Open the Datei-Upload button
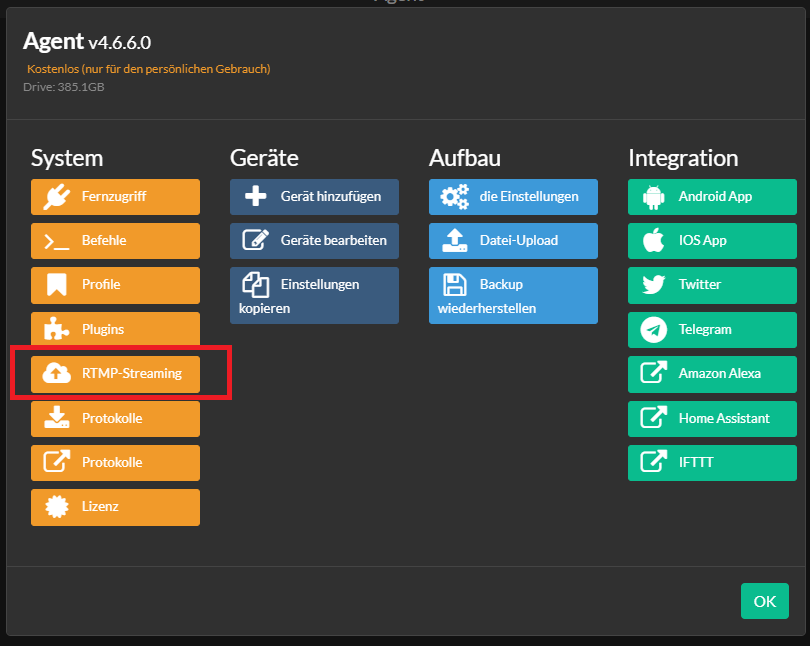The width and height of the screenshot is (810, 646). pyautogui.click(x=513, y=241)
